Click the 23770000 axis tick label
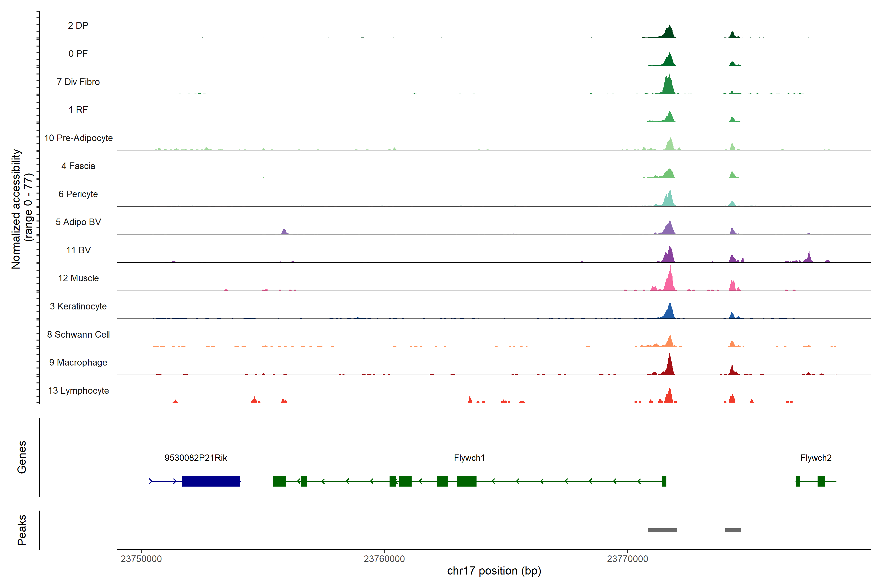 tap(627, 559)
